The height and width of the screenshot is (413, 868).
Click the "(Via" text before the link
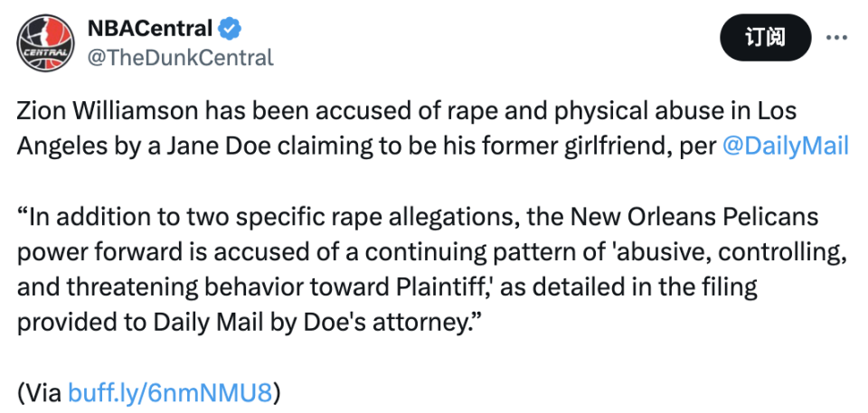click(39, 393)
